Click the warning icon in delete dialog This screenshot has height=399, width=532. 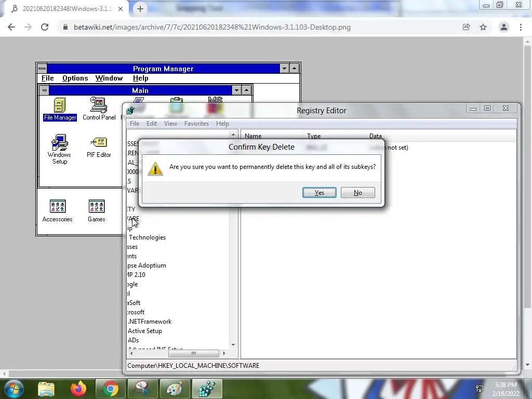155,169
